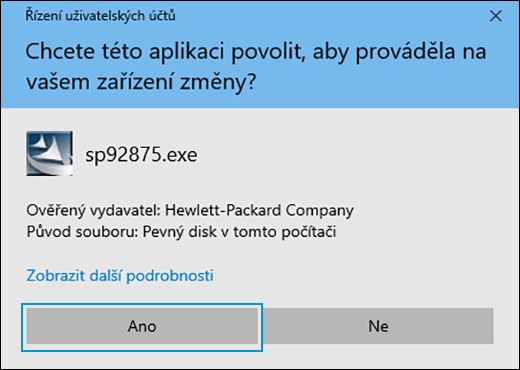Click the Řízení uživatelských účtů title
Image resolution: width=520 pixels, height=370 pixels.
pos(100,16)
